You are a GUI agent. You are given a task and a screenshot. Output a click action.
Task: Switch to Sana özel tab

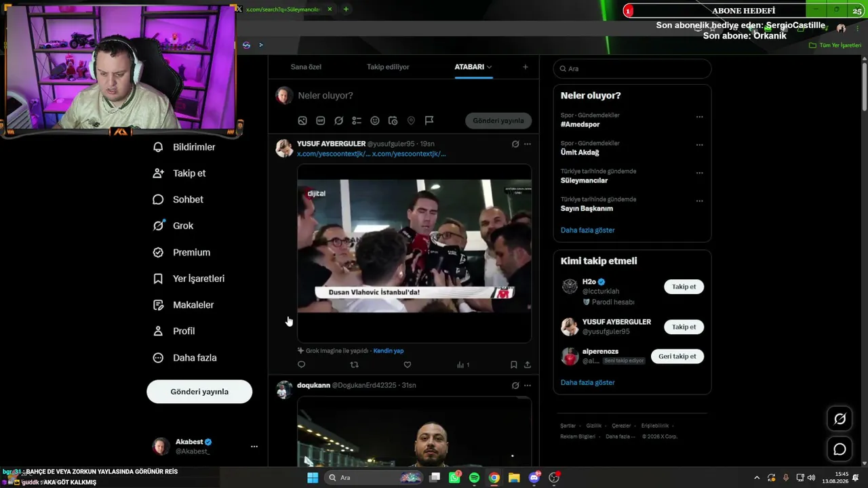point(306,67)
